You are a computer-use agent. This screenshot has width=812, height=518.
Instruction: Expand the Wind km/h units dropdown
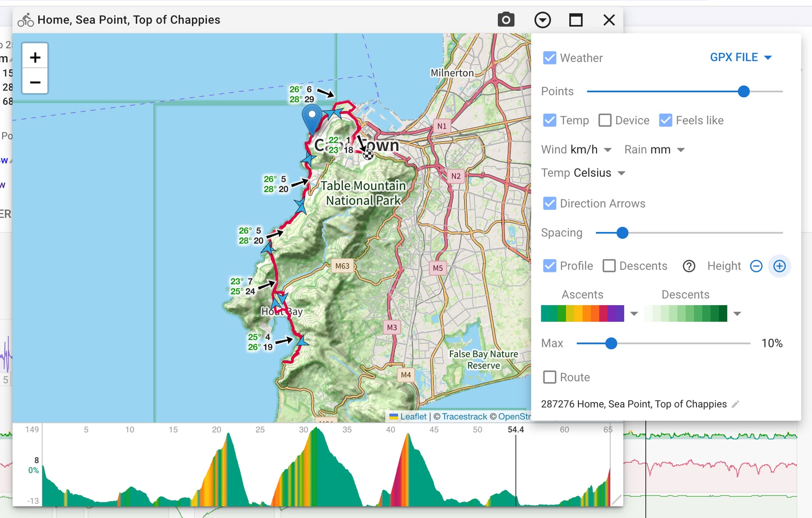pos(591,150)
